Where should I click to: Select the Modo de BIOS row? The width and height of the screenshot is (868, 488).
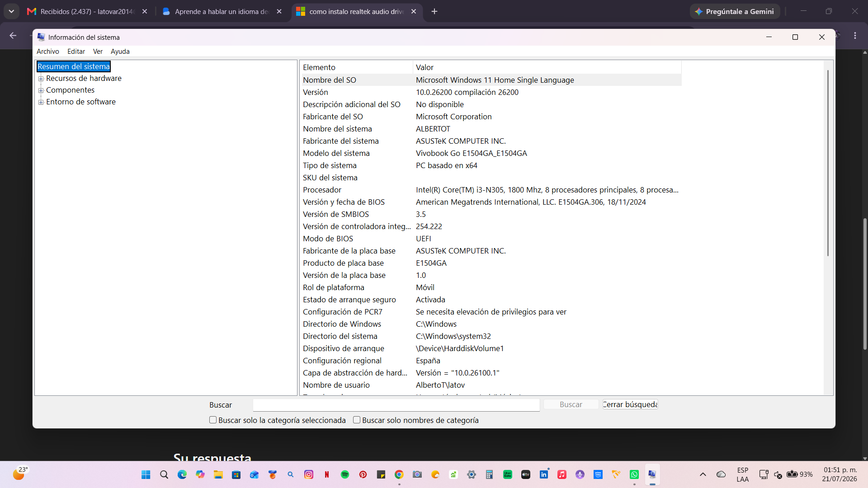point(491,239)
